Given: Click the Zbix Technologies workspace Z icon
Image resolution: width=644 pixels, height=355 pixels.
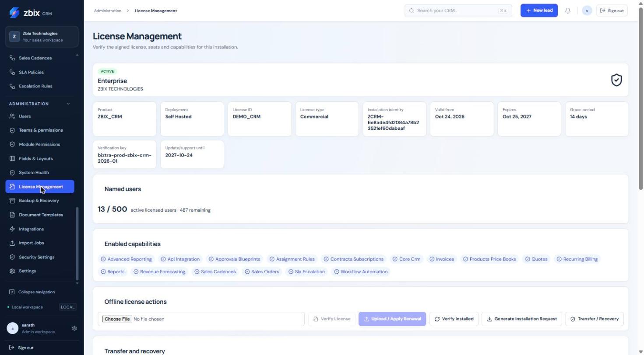Looking at the screenshot, I should (14, 37).
